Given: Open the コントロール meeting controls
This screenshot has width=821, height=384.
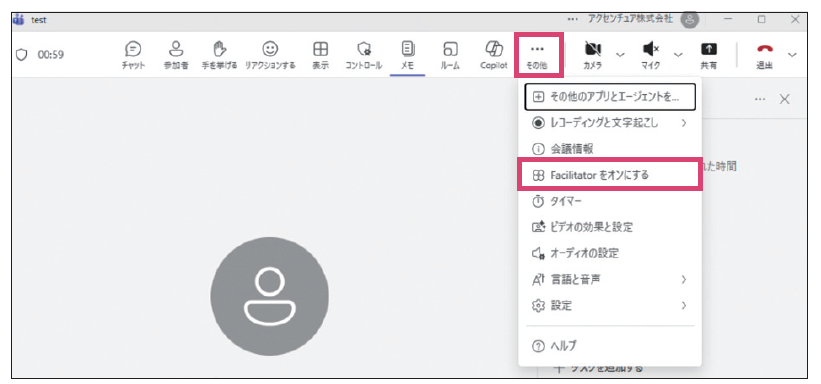Looking at the screenshot, I should tap(363, 55).
